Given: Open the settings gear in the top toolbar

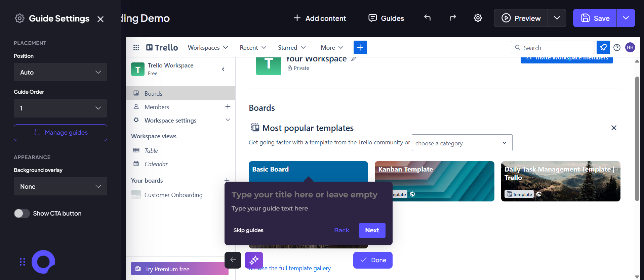Looking at the screenshot, I should (478, 18).
